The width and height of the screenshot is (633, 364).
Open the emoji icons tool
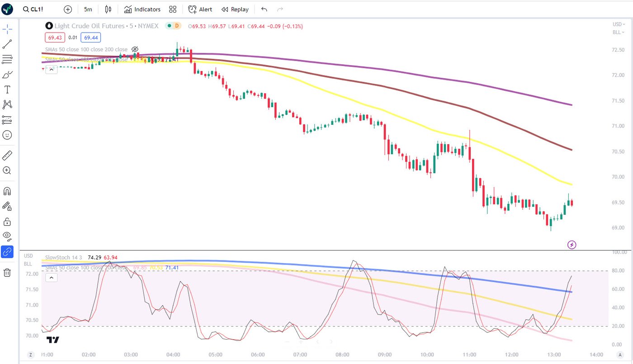click(7, 135)
